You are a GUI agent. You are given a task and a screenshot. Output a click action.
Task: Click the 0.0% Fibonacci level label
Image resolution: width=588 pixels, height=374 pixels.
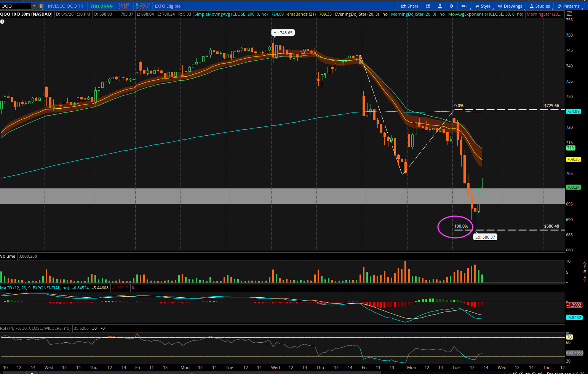(459, 106)
